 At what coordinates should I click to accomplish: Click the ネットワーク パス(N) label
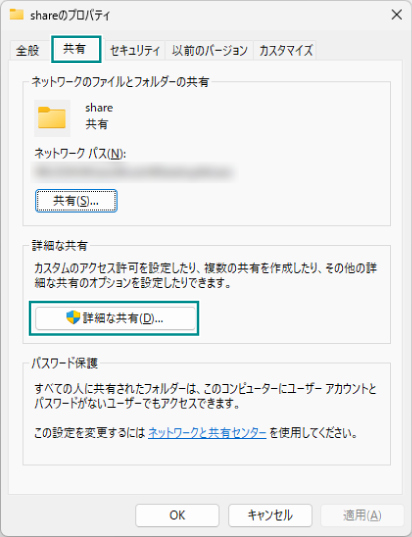click(80, 153)
